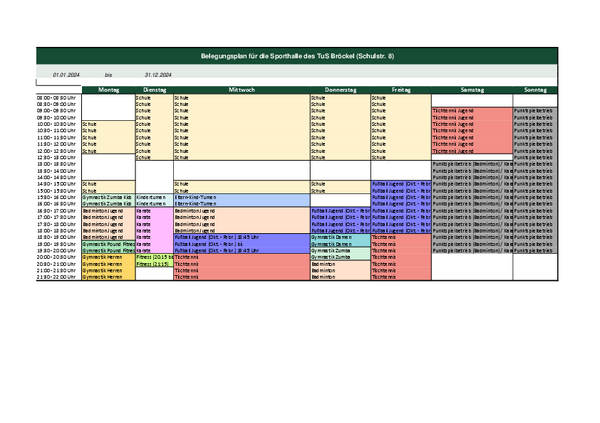Viewport: 600px width, 423px height.
Task: Click the 'Montag' column header
Action: coord(109,90)
